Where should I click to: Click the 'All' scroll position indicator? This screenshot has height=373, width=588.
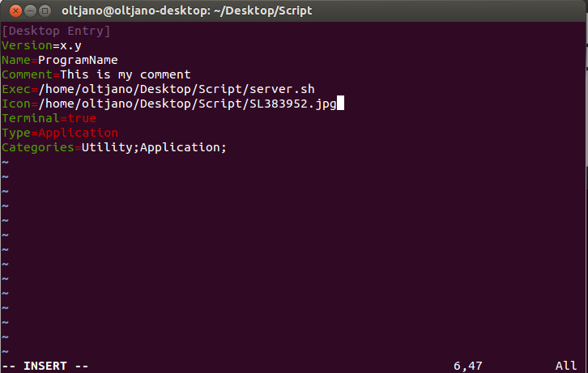point(566,366)
